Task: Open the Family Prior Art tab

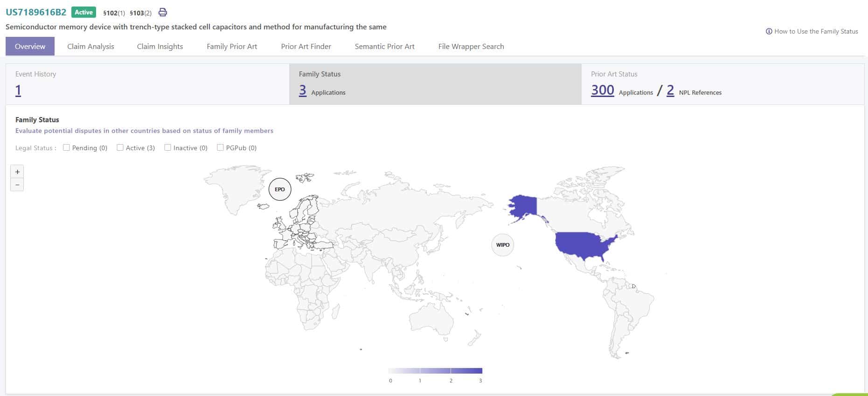Action: coord(232,46)
